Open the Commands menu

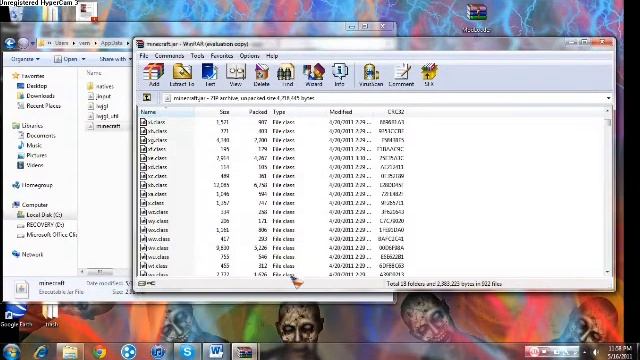169,56
